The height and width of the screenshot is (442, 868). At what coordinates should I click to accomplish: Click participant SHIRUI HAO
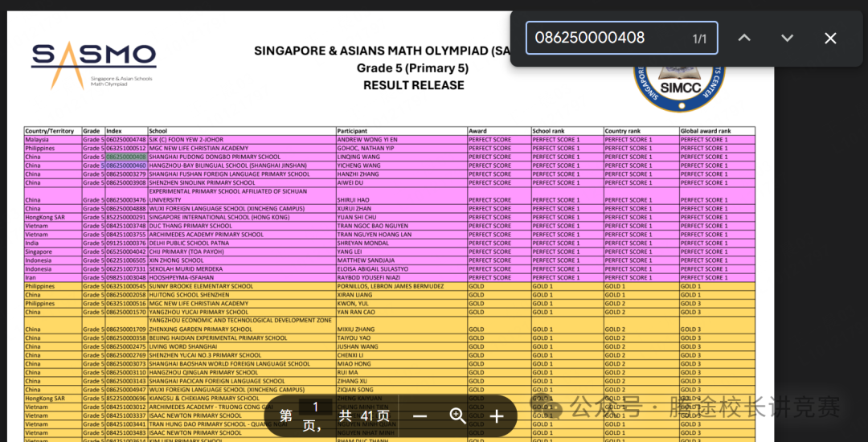(354, 199)
